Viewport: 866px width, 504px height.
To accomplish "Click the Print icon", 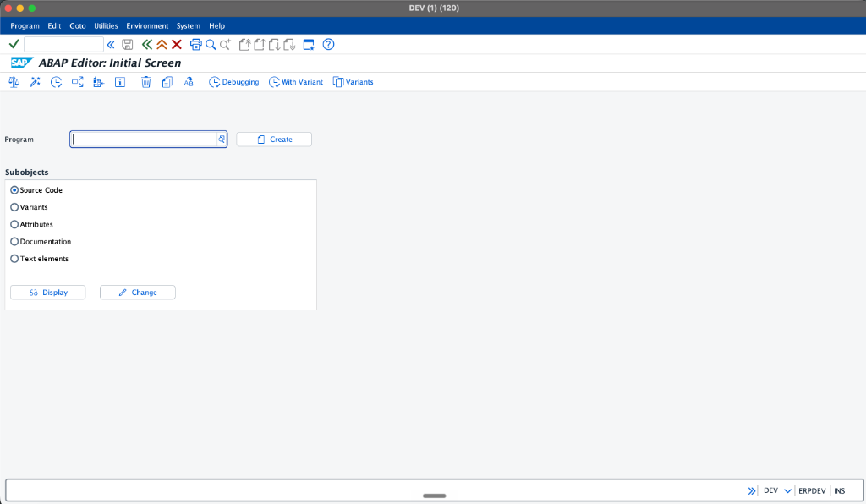I will pyautogui.click(x=195, y=45).
